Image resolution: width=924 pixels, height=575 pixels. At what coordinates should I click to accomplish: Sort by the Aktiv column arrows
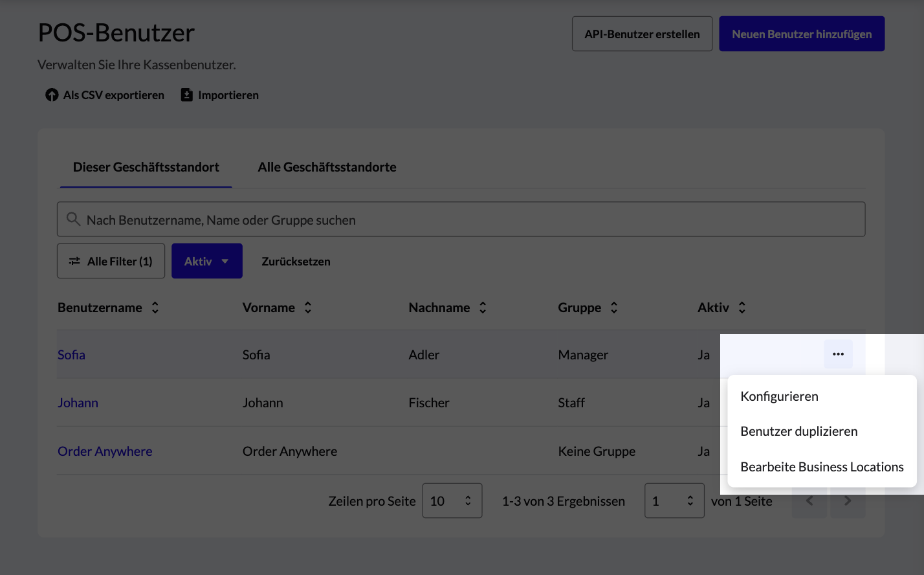[x=742, y=308]
